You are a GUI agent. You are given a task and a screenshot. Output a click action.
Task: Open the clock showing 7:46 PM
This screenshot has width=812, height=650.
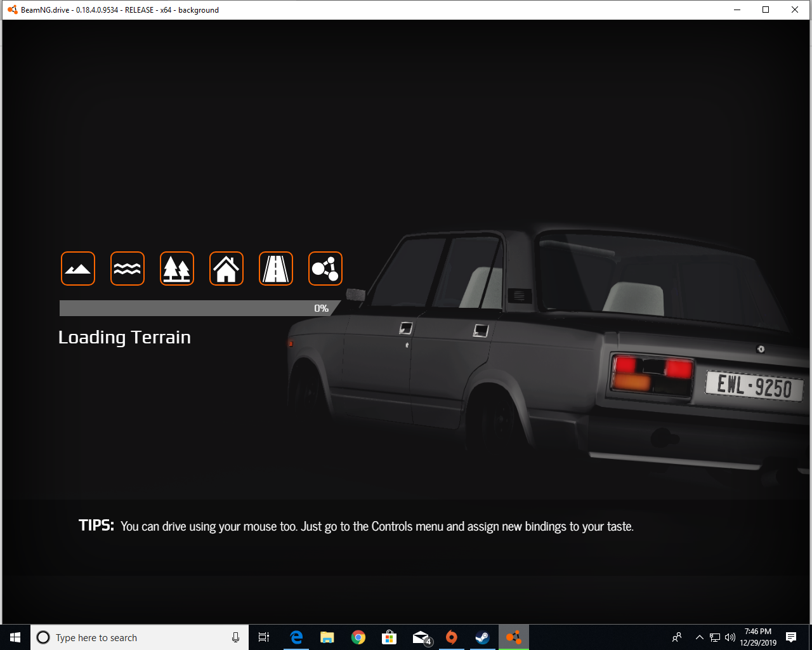tap(758, 637)
